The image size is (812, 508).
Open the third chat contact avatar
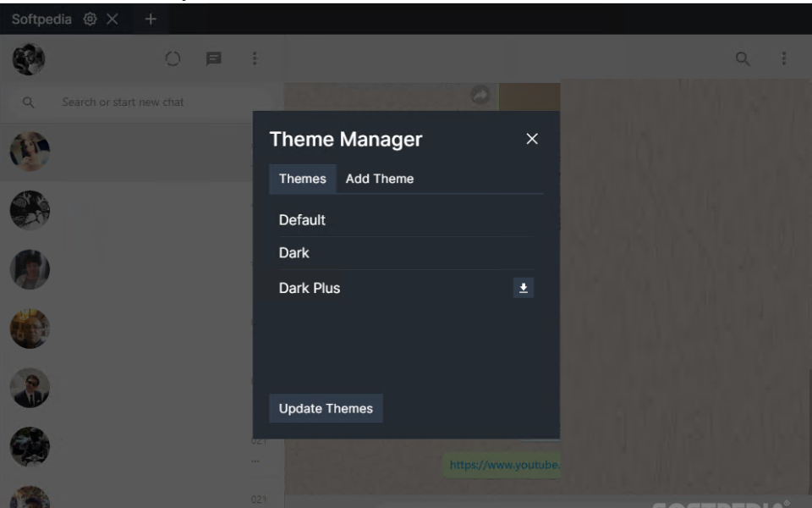pyautogui.click(x=30, y=269)
